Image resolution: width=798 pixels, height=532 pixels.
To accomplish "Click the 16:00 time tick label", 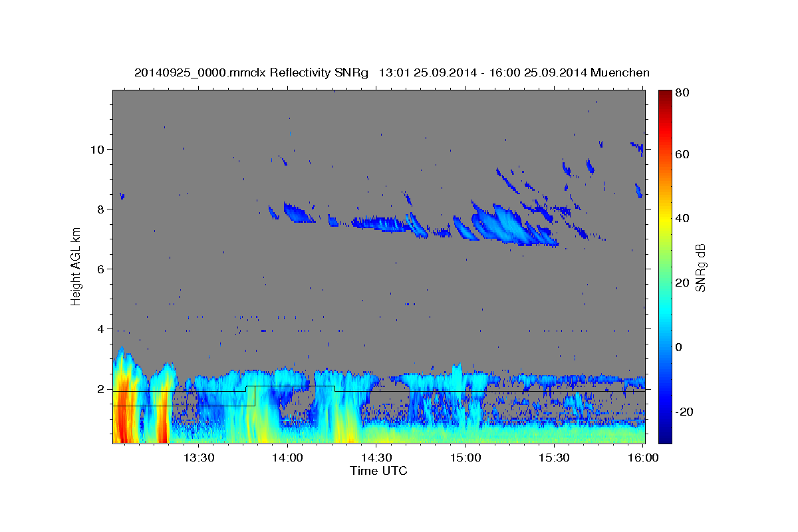I will click(643, 458).
